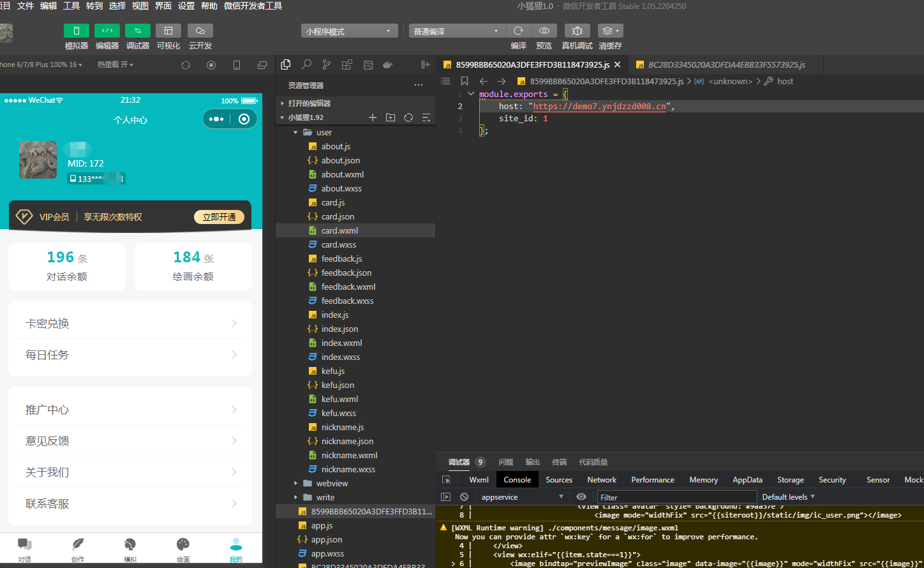This screenshot has width=924, height=568.
Task: Toggle the Editor panel button
Action: tap(107, 31)
